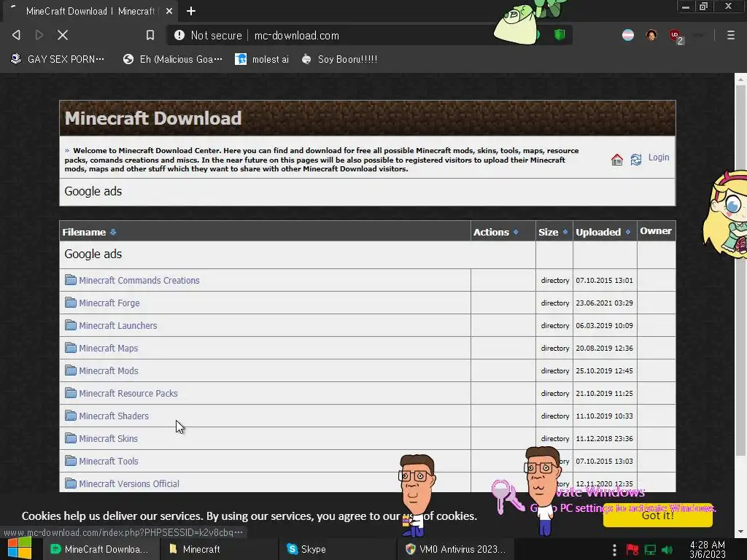747x560 pixels.
Task: Open the Login link
Action: [659, 157]
